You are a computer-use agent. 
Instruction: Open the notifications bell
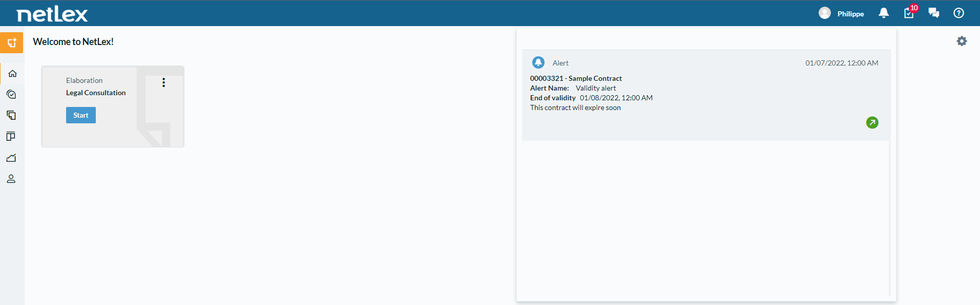pyautogui.click(x=884, y=13)
